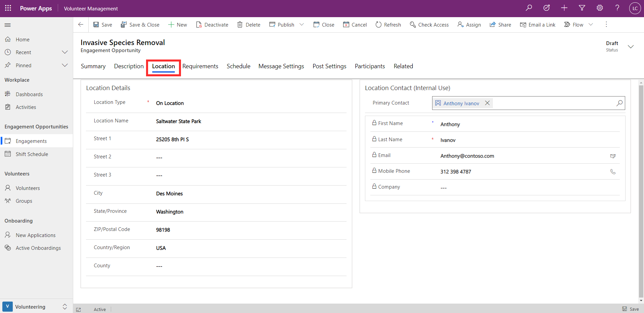Assign the record
644x313 pixels.
(x=469, y=25)
